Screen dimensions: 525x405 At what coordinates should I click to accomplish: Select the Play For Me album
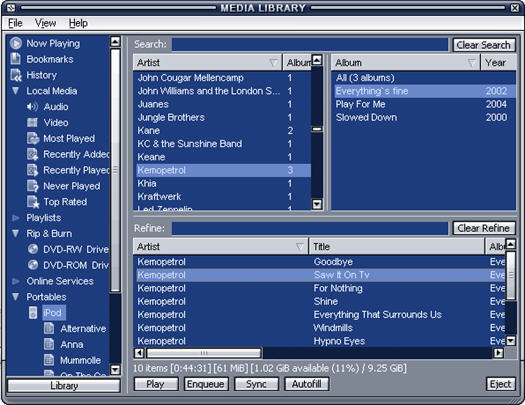pyautogui.click(x=424, y=104)
